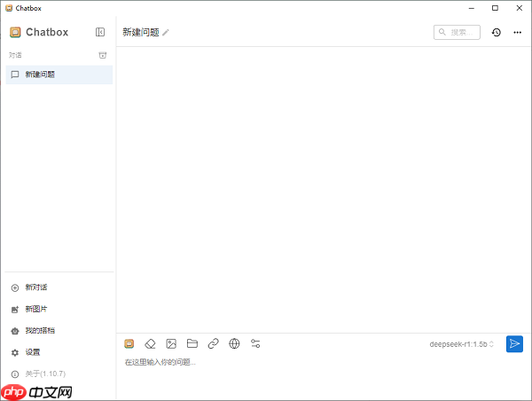The height and width of the screenshot is (401, 532).
Task: Open the history clock icon
Action: (x=496, y=32)
